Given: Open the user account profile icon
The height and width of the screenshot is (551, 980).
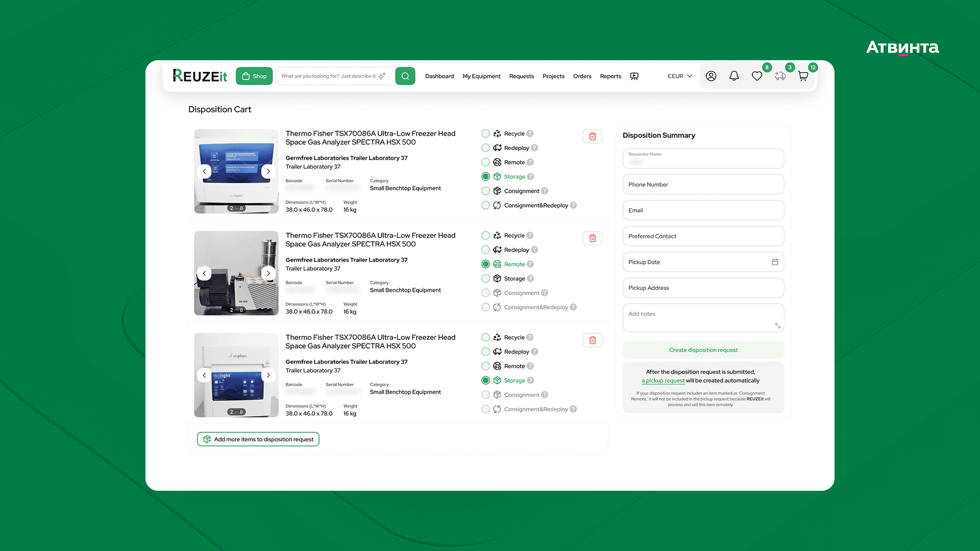Looking at the screenshot, I should (711, 76).
